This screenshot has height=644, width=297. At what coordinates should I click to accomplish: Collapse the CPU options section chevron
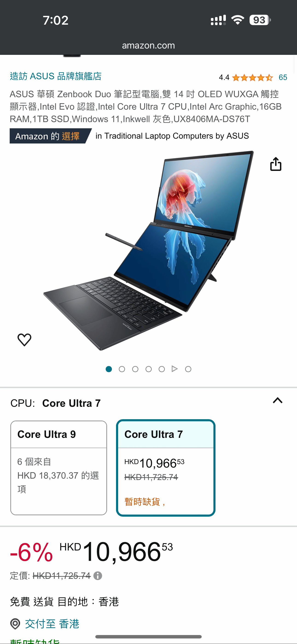click(x=277, y=401)
